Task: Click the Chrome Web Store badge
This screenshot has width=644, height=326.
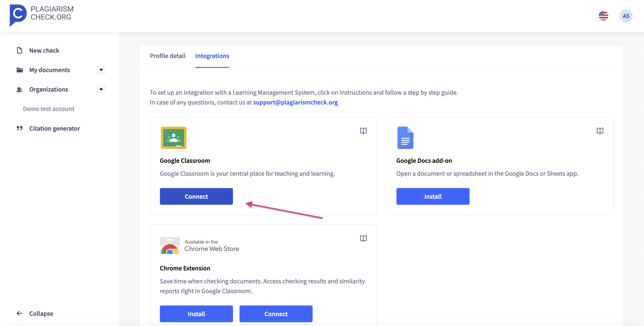Action: point(199,246)
